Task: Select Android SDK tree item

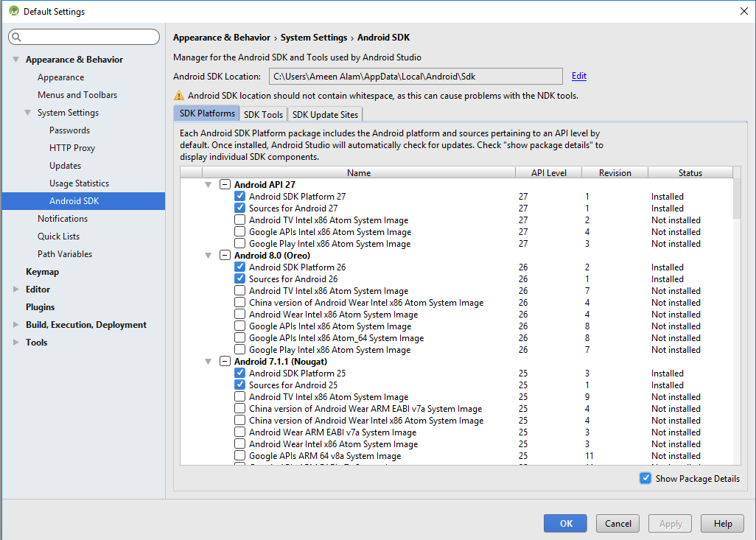Action: pyautogui.click(x=83, y=201)
